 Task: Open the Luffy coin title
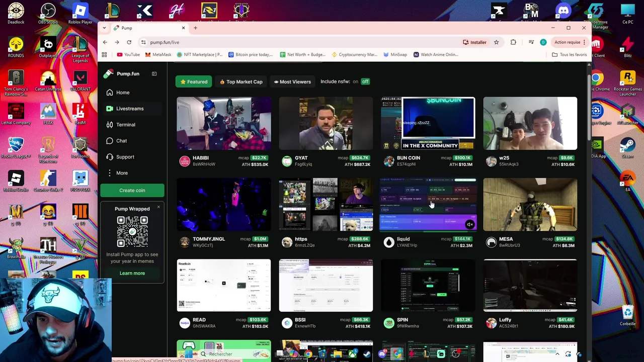tap(505, 320)
